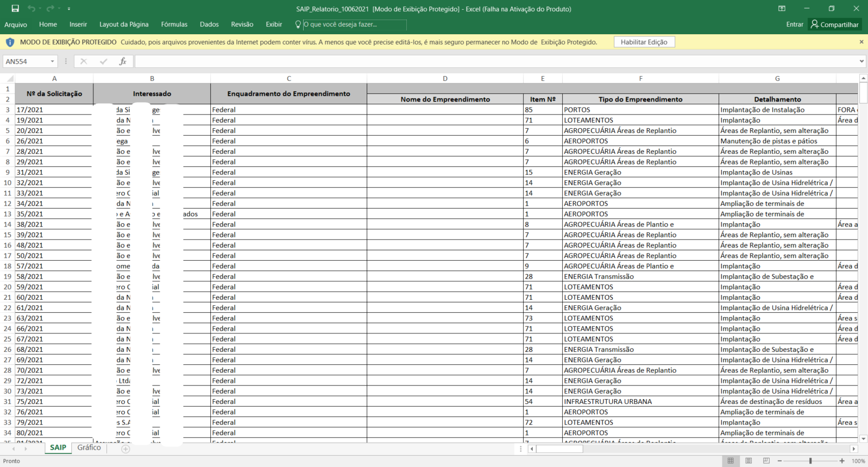The width and height of the screenshot is (868, 467).
Task: Click inside the formula bar input
Action: (x=496, y=61)
